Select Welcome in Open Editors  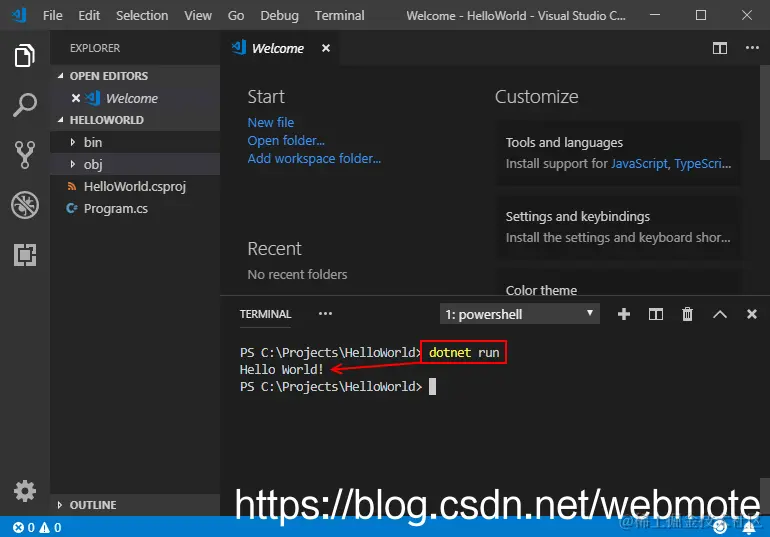135,98
